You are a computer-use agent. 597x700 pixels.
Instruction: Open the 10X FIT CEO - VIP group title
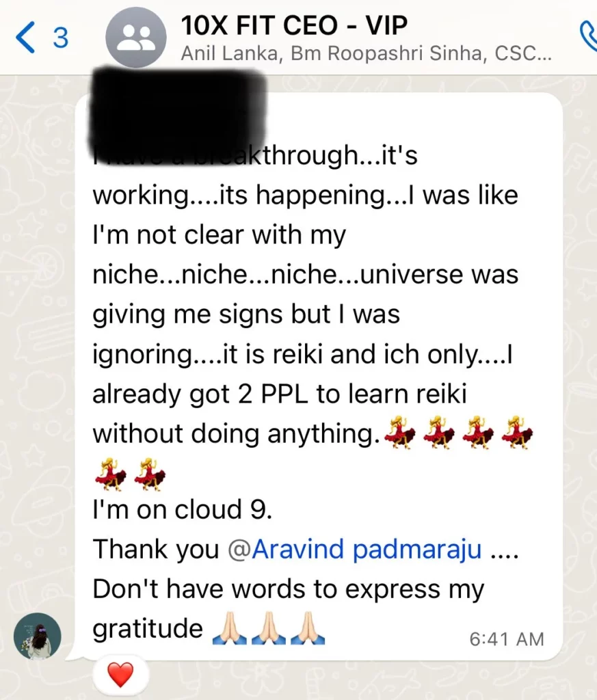294,25
